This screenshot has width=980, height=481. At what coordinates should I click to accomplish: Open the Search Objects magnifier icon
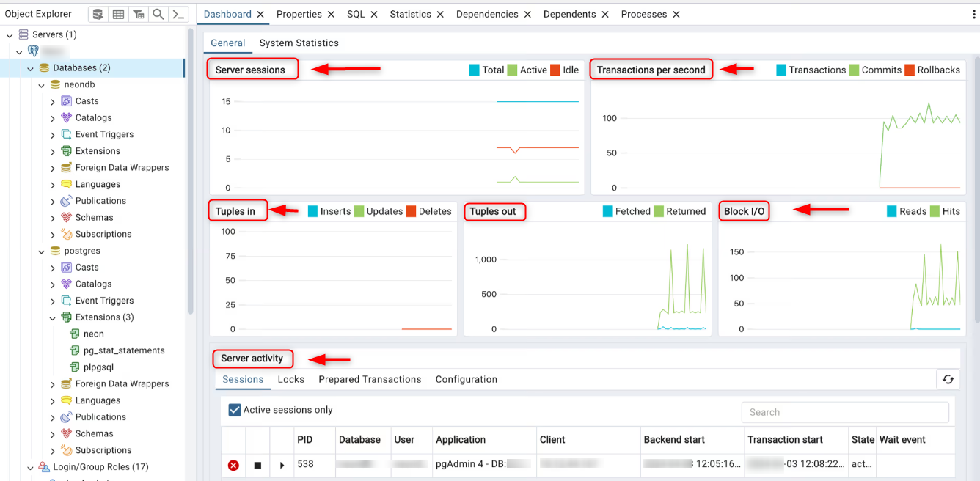158,15
